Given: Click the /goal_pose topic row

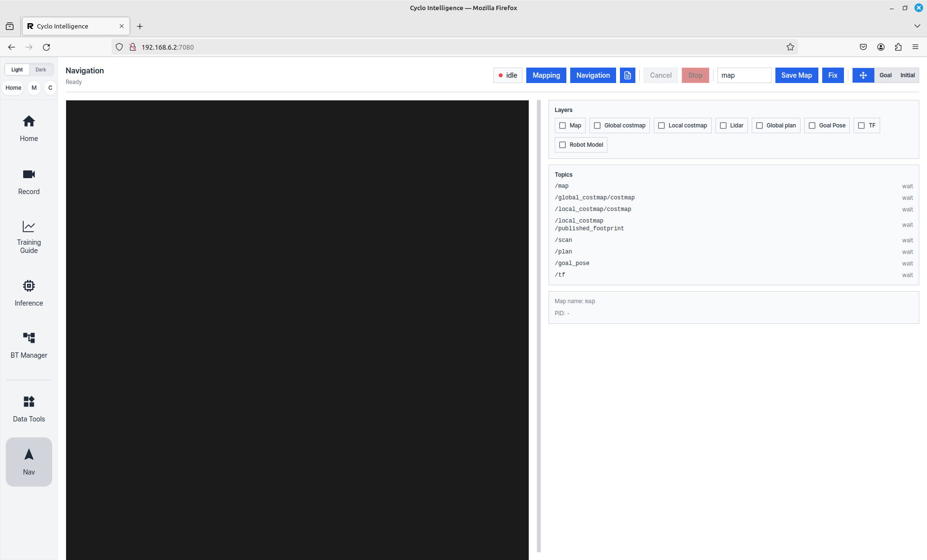Looking at the screenshot, I should click(x=734, y=264).
